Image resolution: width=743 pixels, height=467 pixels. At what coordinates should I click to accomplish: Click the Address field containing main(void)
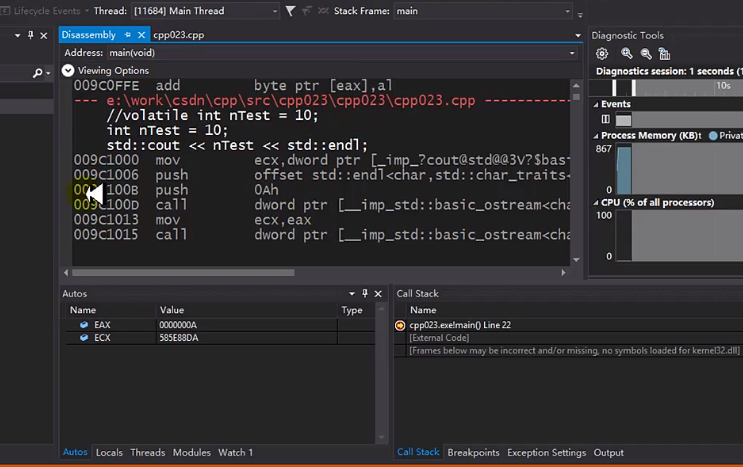pos(337,53)
